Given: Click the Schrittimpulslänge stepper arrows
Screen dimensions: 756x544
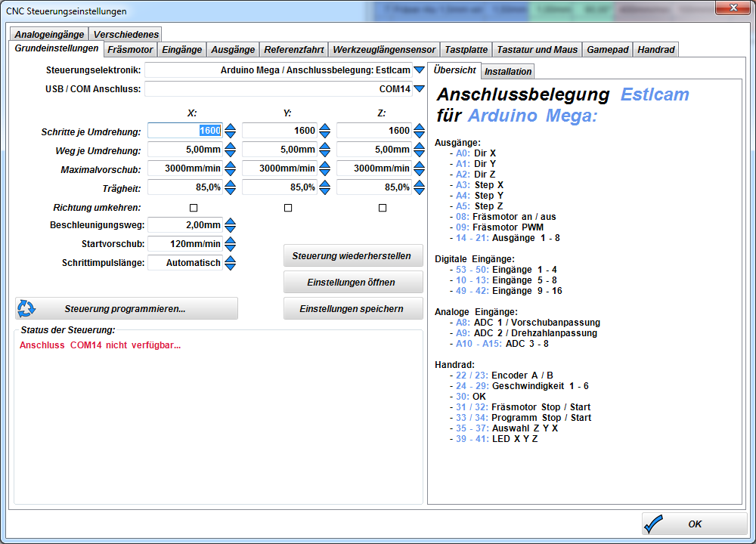Looking at the screenshot, I should [x=231, y=263].
